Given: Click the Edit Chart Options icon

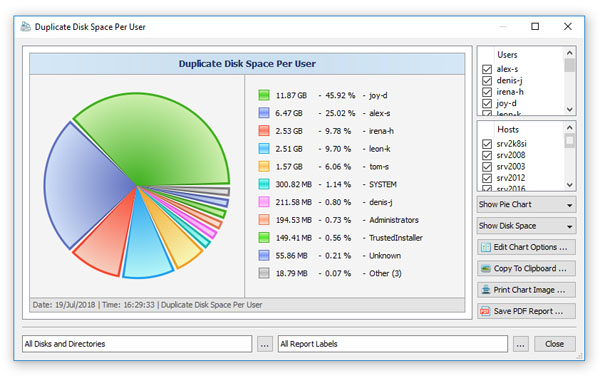Looking at the screenshot, I should coord(486,247).
